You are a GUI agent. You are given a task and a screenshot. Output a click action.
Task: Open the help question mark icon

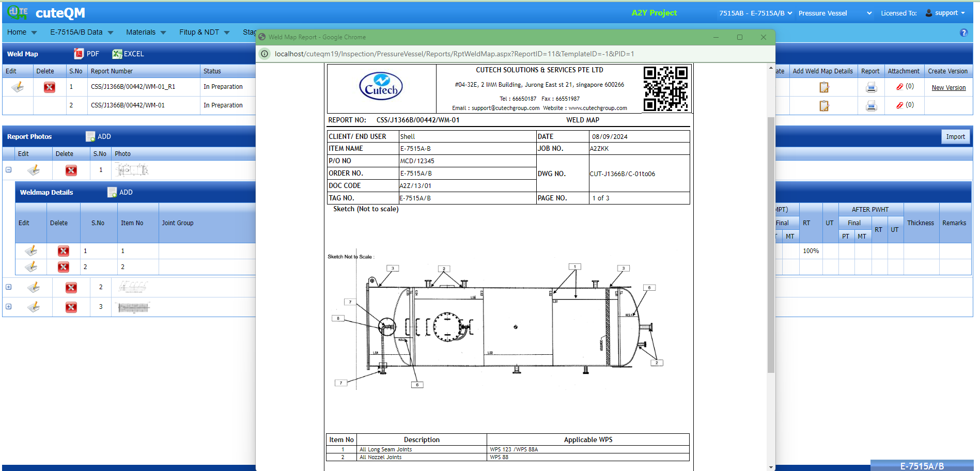(x=963, y=33)
